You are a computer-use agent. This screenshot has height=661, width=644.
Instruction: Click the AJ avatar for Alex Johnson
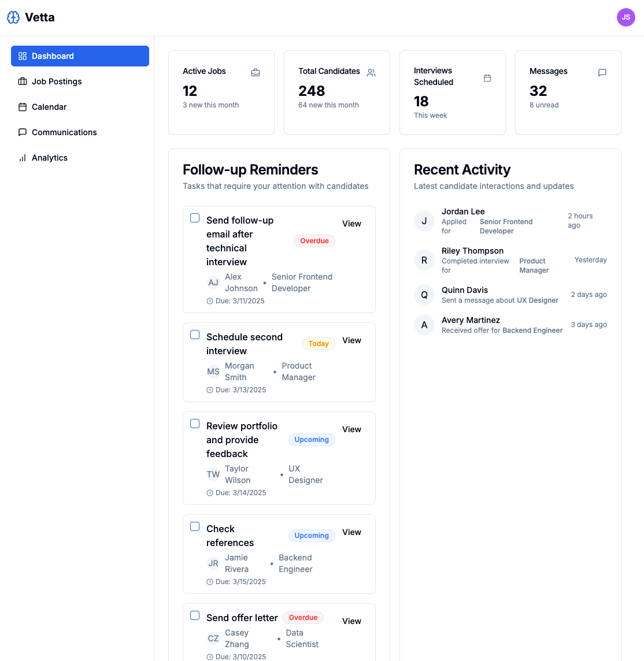tap(213, 283)
